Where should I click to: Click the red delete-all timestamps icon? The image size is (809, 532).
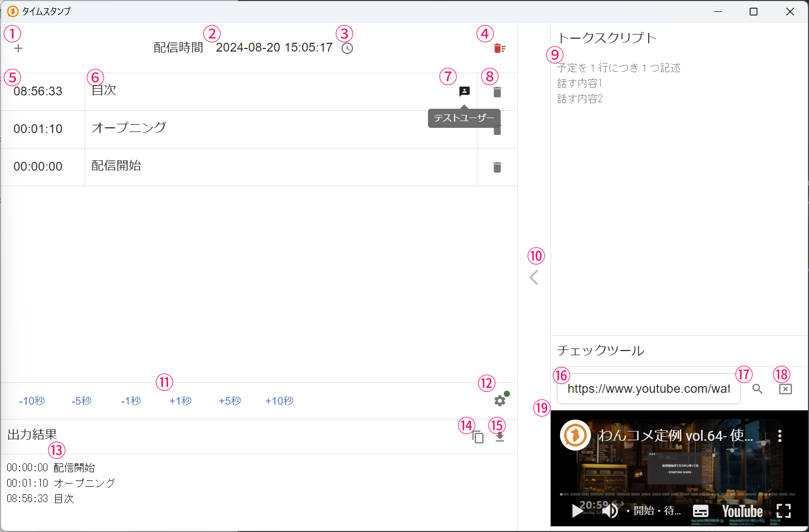(x=499, y=48)
